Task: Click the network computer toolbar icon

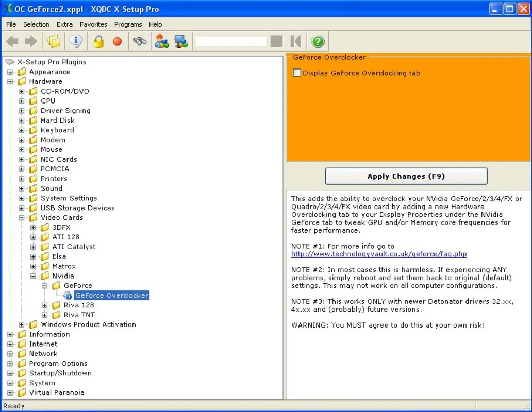Action: pyautogui.click(x=181, y=41)
